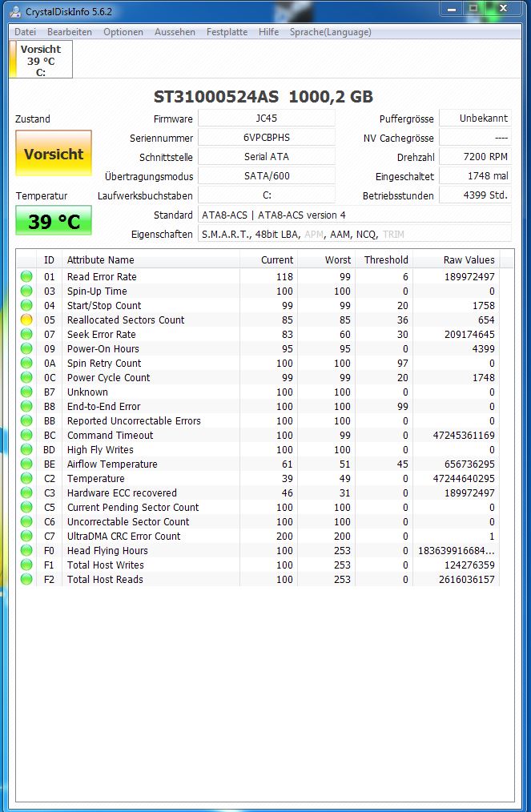This screenshot has width=531, height=812.
Task: Click the yellow Vorsicht health status button
Action: (54, 153)
